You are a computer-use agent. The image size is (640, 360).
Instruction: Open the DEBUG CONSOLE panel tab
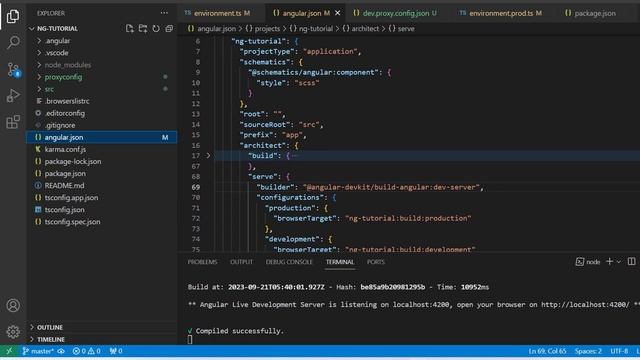(289, 262)
